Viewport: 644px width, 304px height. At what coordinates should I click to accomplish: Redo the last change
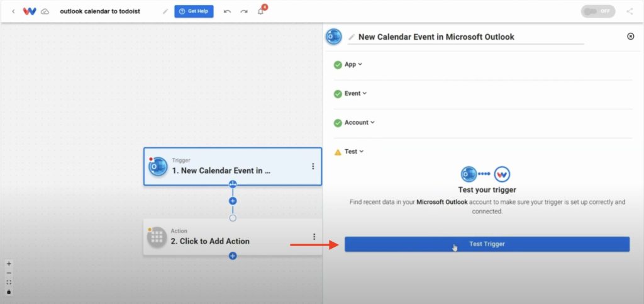tap(244, 11)
